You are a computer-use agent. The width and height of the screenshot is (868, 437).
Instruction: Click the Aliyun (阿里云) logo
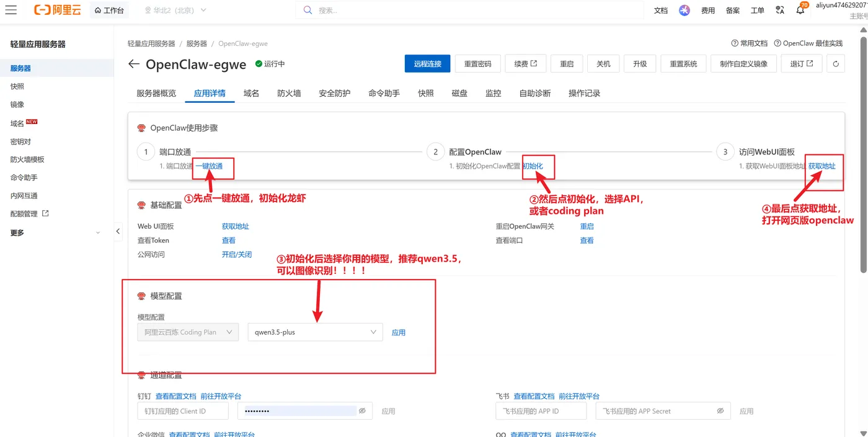click(x=57, y=9)
